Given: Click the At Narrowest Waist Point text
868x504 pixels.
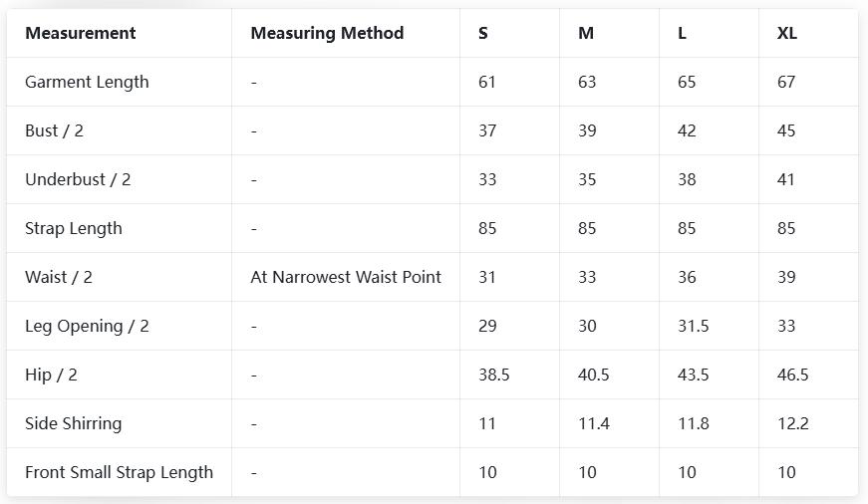Looking at the screenshot, I should tap(346, 277).
